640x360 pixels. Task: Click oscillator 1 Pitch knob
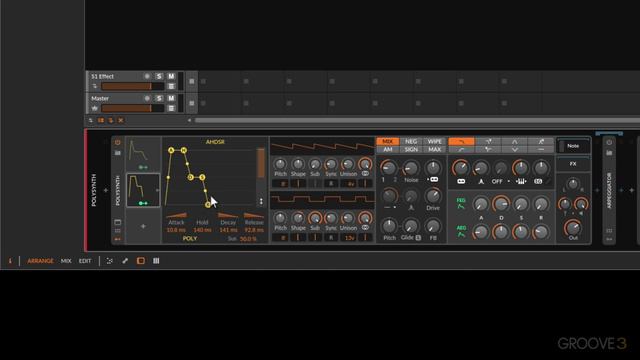[x=280, y=164]
